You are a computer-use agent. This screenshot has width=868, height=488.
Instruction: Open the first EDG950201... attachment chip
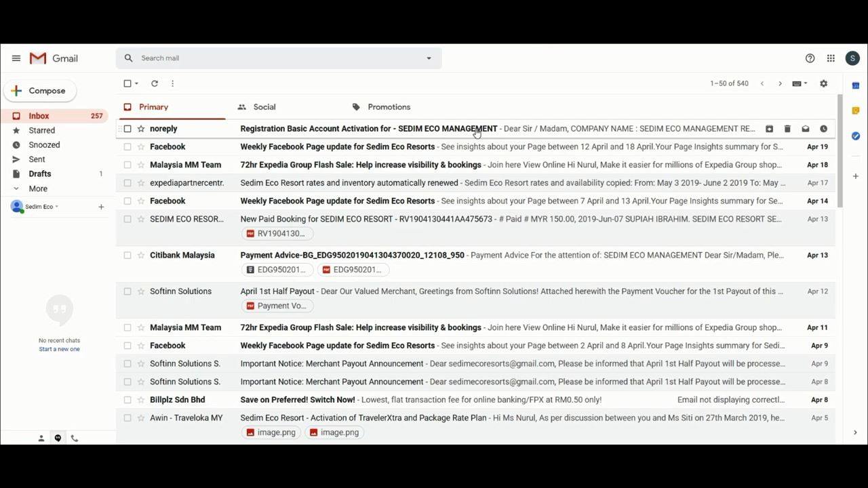tap(277, 270)
